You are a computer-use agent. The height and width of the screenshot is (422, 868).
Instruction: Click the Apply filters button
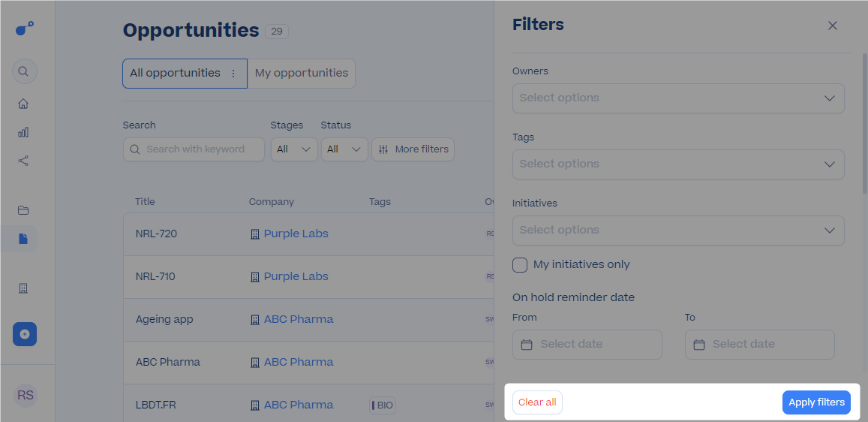[x=816, y=402]
